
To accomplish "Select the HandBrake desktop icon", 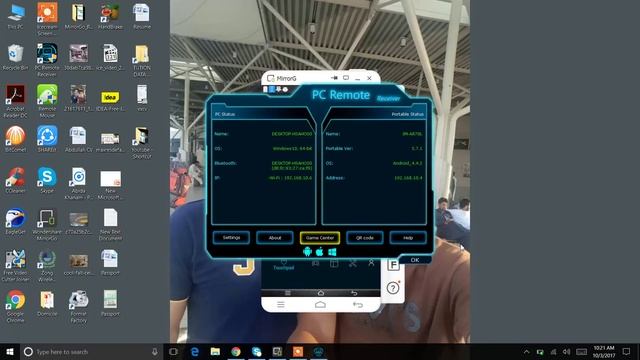I will coord(110,17).
